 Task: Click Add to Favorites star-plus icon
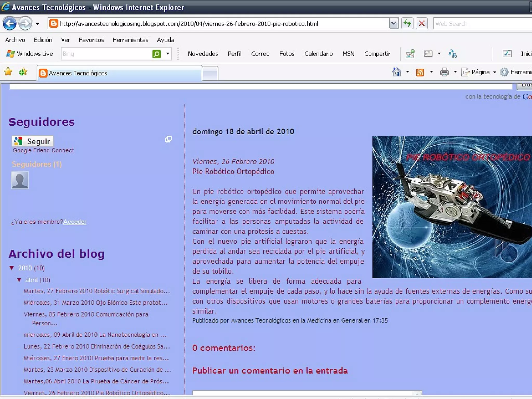tap(23, 71)
